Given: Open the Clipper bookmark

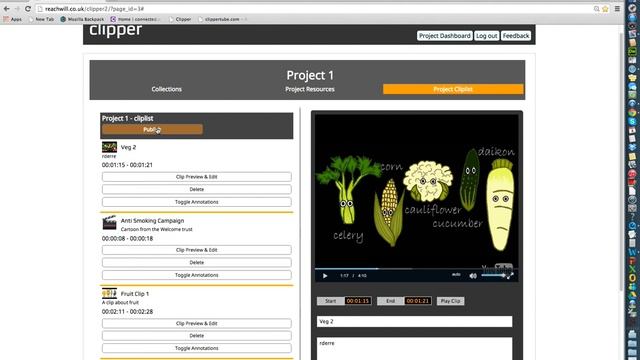Looking at the screenshot, I should point(180,19).
